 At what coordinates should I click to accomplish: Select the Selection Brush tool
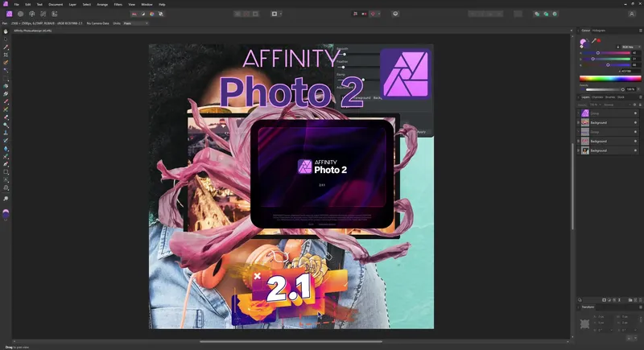coord(6,63)
